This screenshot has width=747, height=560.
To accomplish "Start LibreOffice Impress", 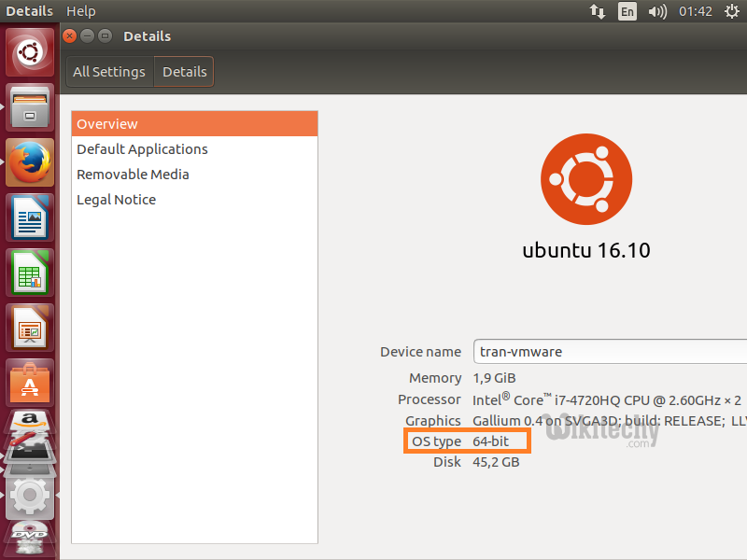I will pos(31,328).
